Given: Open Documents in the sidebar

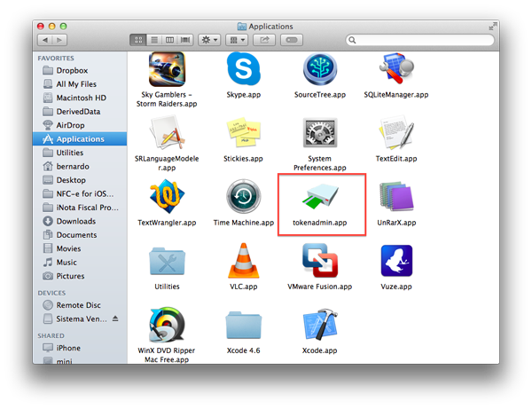Looking at the screenshot, I should tap(80, 235).
